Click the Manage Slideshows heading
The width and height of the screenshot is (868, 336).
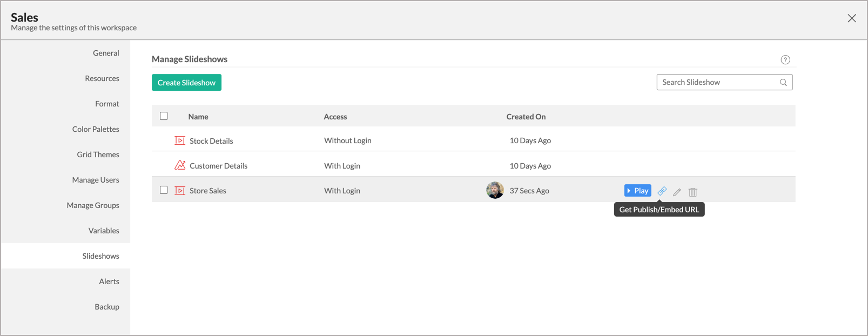(190, 59)
